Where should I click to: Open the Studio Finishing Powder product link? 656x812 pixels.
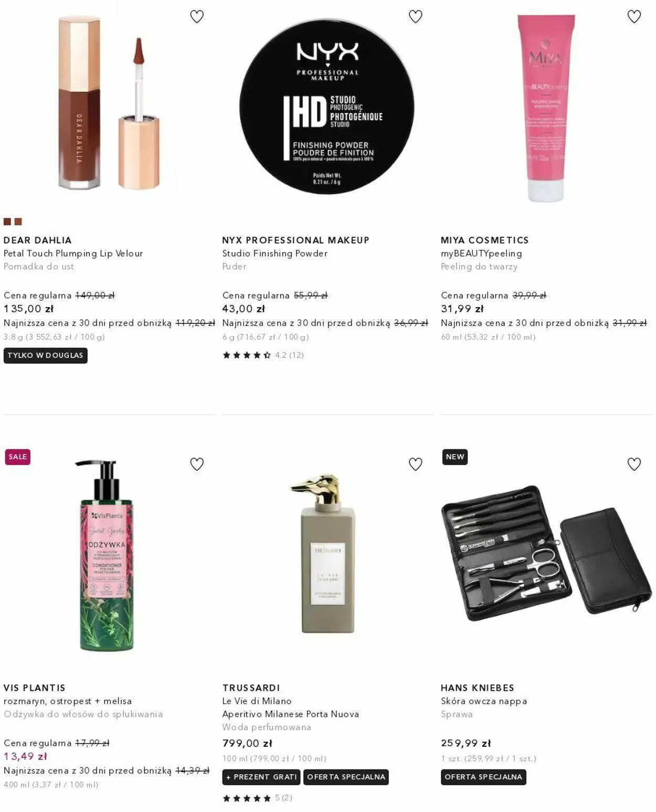tap(275, 254)
